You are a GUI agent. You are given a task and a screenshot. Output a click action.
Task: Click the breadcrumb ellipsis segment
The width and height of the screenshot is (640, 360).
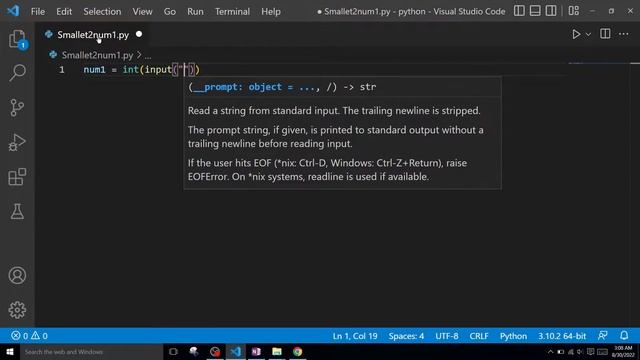[x=148, y=56]
